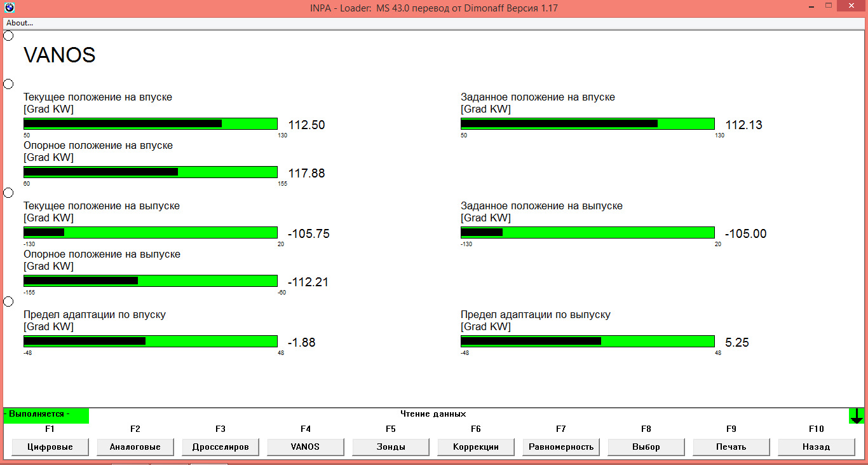The image size is (868, 465).
Task: Click the Текущее положение на впуске bar
Action: click(151, 124)
